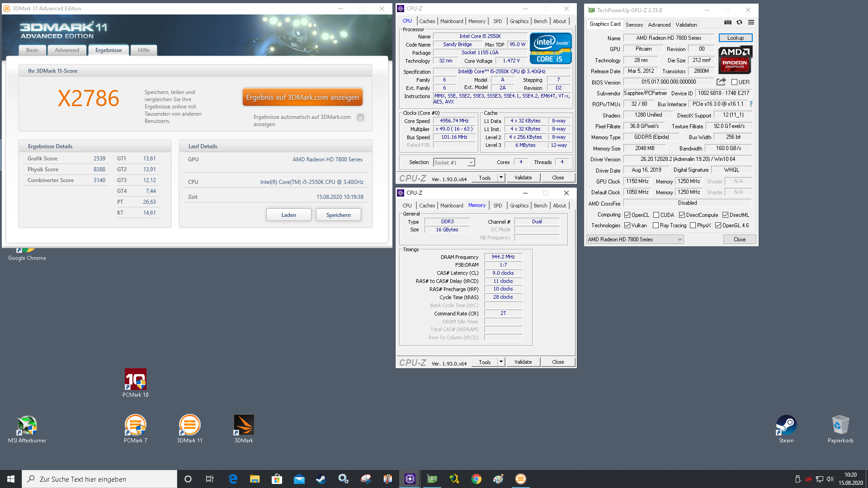
Task: Expand Tools dropdown arrow in upper CPU-Z
Action: [501, 178]
